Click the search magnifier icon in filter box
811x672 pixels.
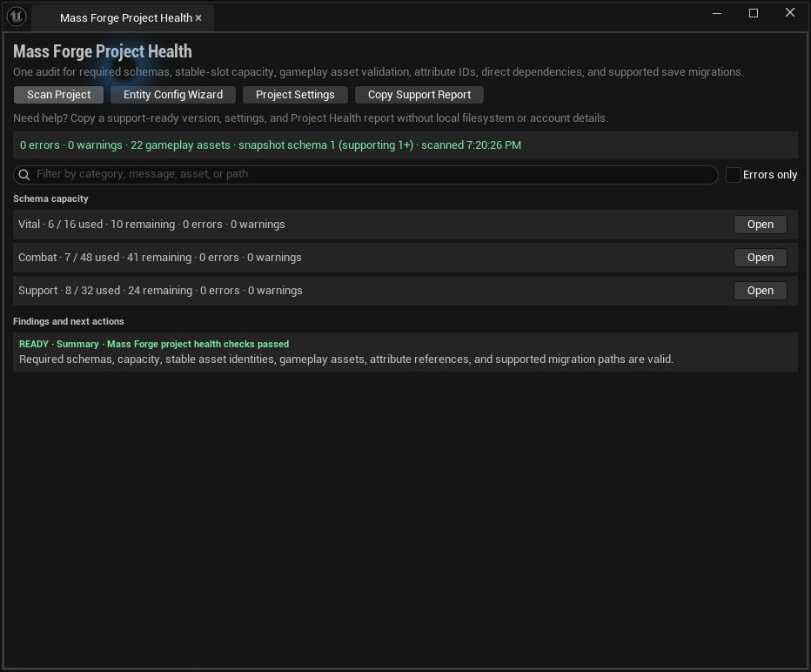(23, 175)
